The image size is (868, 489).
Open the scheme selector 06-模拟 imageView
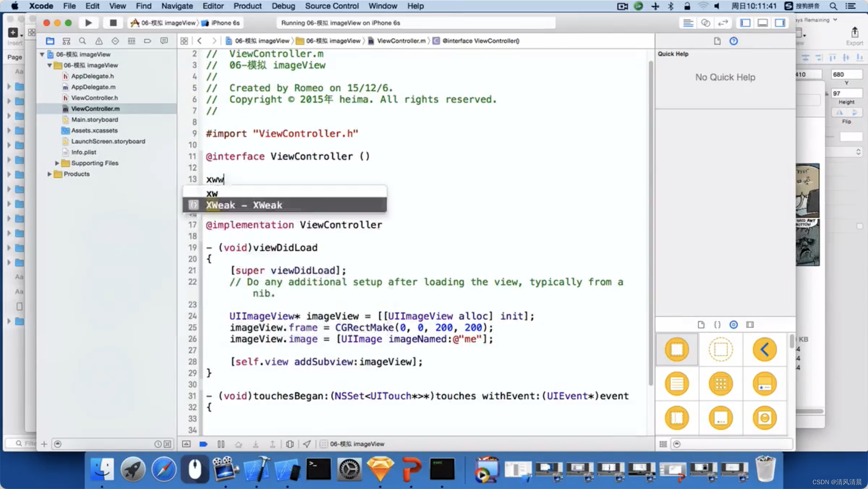[x=163, y=23]
